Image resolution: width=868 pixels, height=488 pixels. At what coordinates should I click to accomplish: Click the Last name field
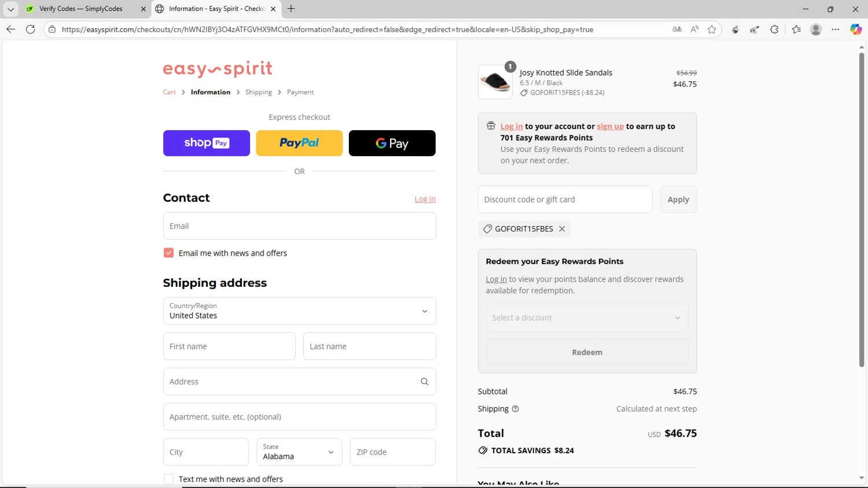point(370,346)
